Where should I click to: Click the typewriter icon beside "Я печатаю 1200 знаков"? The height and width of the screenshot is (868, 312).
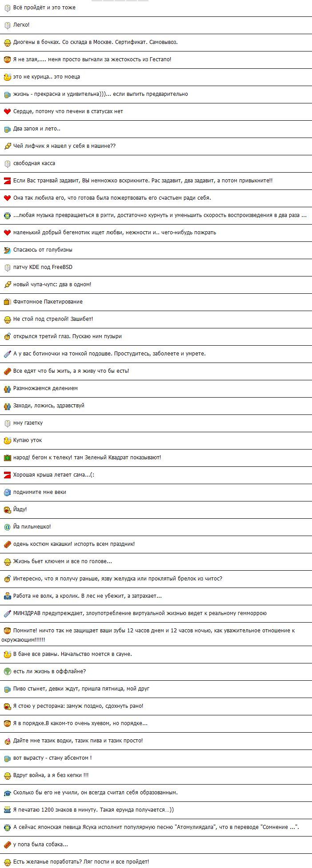click(x=7, y=810)
